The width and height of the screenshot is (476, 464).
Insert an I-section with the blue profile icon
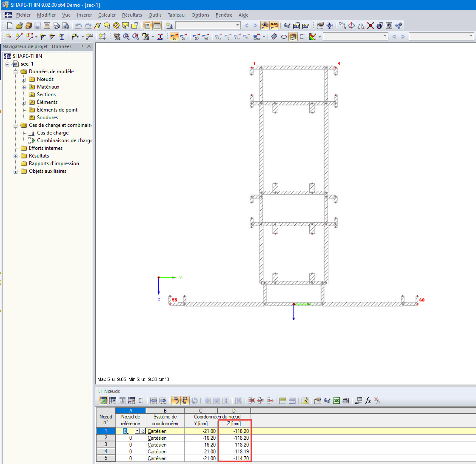[x=61, y=37]
